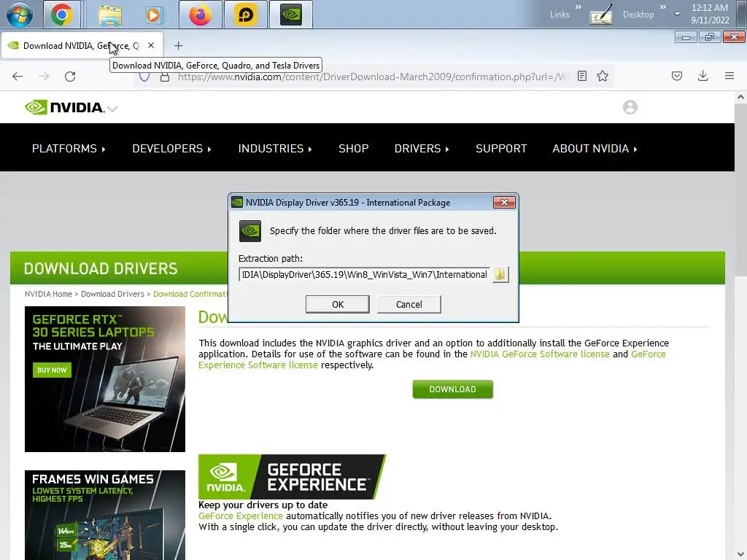Open the DEVELOPERS menu
The width and height of the screenshot is (747, 560).
[171, 149]
